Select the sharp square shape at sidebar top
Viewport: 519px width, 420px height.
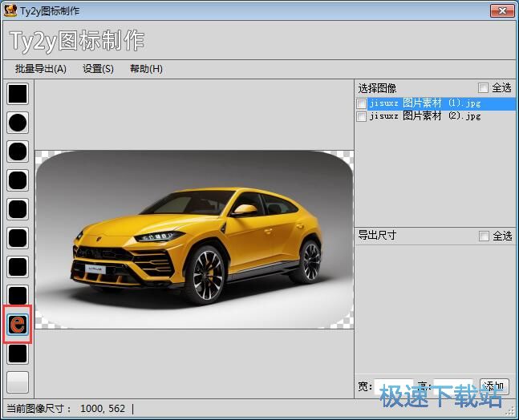coord(18,94)
